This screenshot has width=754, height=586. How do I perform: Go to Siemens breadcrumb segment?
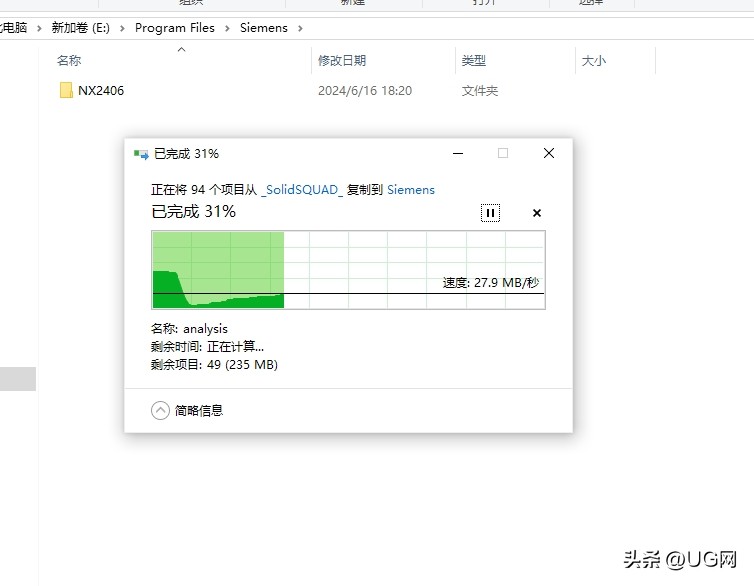click(264, 28)
